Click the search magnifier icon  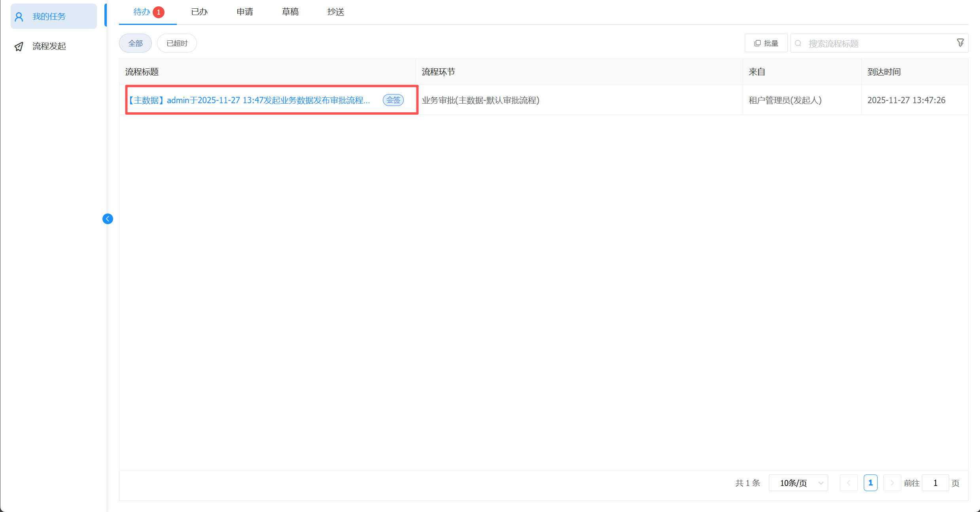(x=798, y=43)
